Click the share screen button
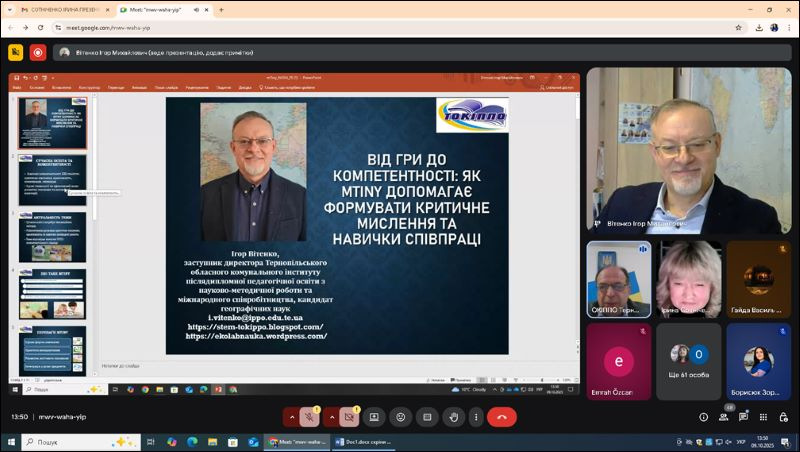 point(374,417)
